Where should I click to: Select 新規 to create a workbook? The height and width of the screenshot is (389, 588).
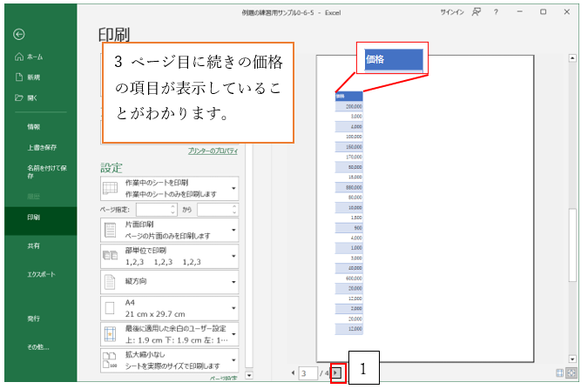pos(30,77)
